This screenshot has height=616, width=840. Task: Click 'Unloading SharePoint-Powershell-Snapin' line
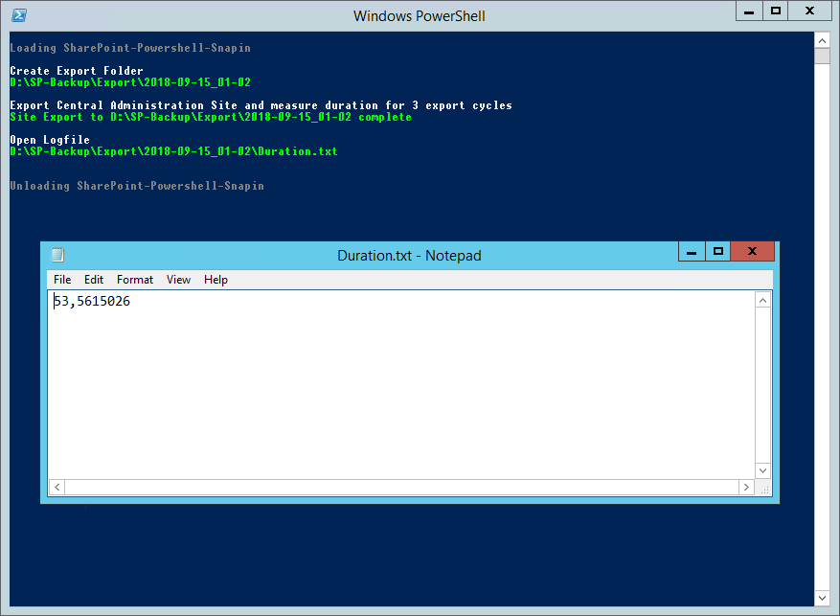[137, 186]
